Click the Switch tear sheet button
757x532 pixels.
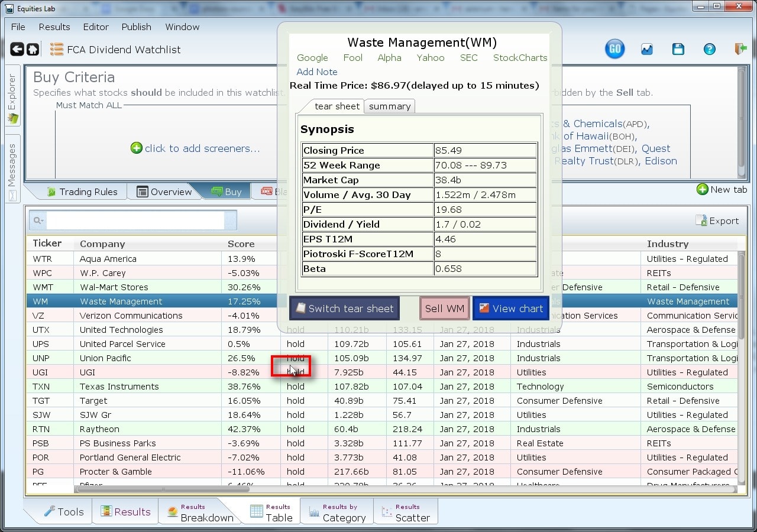pos(344,309)
